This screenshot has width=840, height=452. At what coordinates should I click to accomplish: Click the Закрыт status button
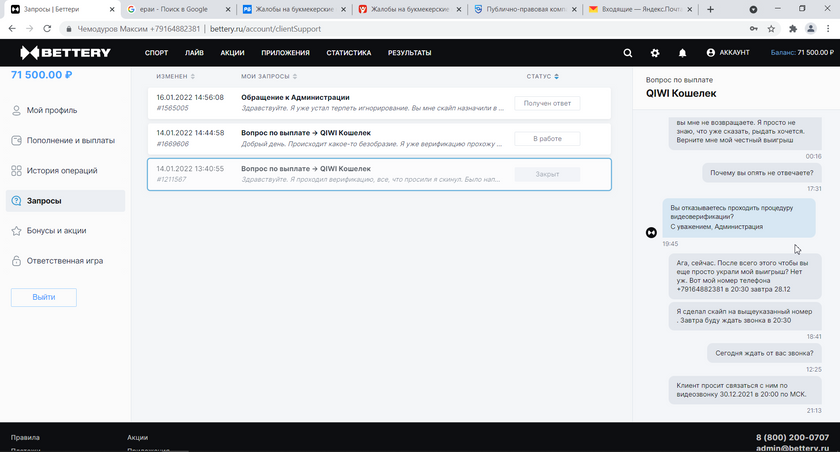(547, 174)
